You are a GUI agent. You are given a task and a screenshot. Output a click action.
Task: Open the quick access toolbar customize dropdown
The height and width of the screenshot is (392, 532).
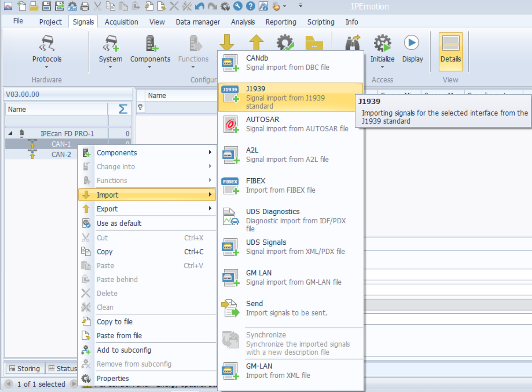[301, 6]
